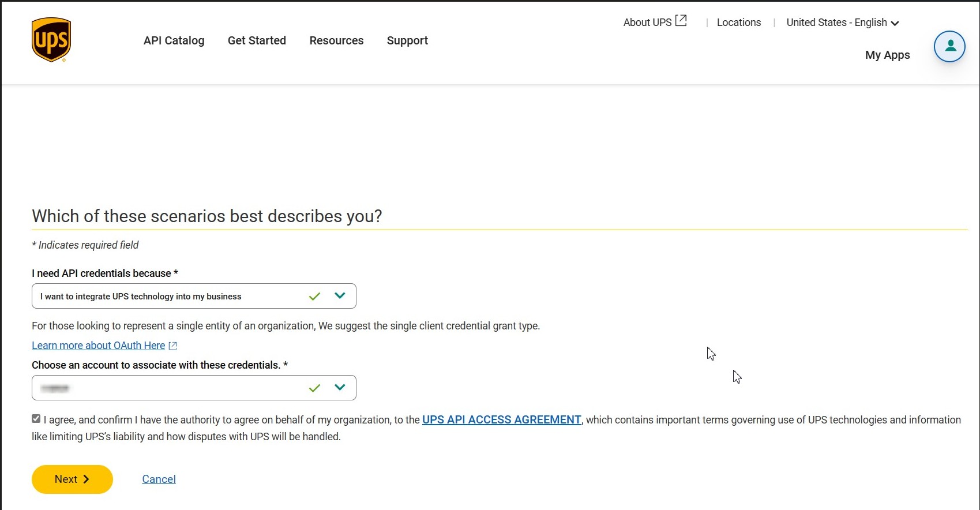Open Support menu
Screen dimensions: 980x510
click(x=407, y=40)
